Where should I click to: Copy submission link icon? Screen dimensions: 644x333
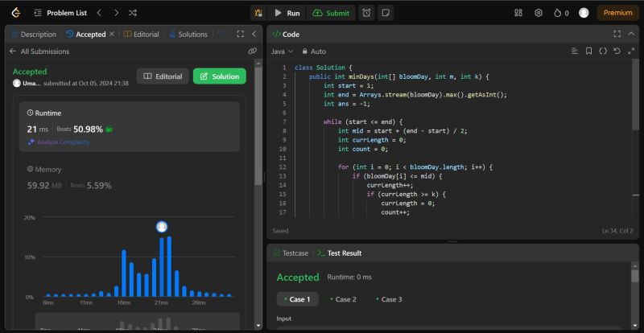(x=253, y=51)
